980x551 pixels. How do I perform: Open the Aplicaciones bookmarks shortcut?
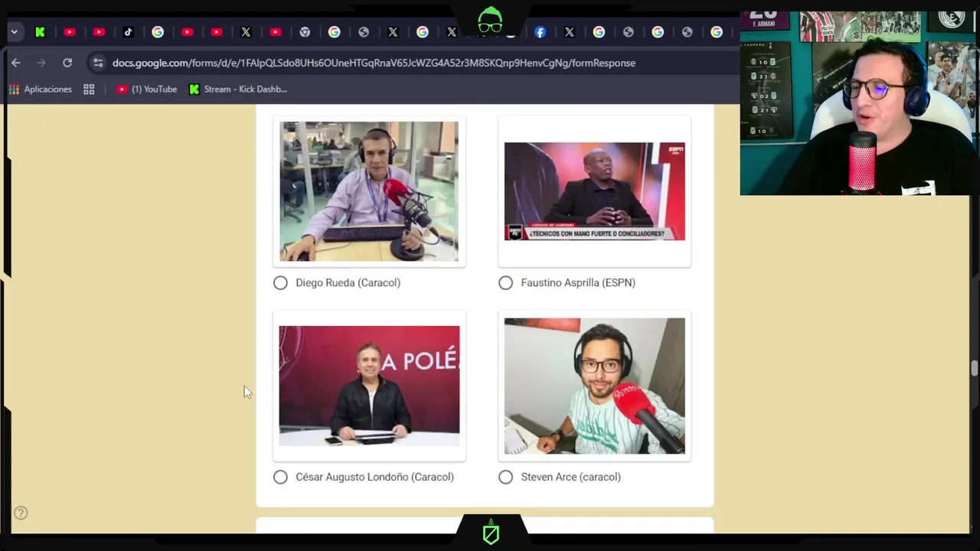pyautogui.click(x=41, y=90)
